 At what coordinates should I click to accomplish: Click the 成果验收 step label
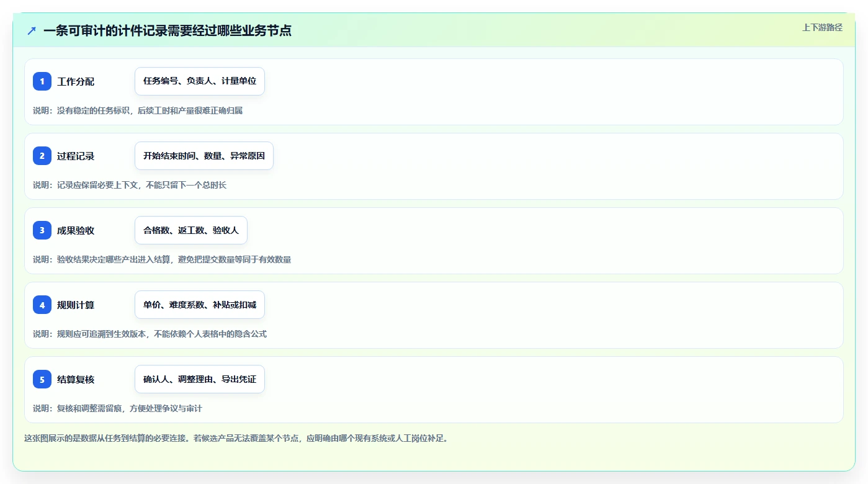(x=76, y=230)
